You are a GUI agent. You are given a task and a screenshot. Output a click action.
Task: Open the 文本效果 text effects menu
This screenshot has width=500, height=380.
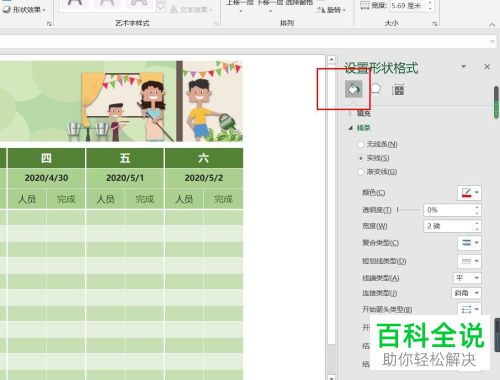[191, 10]
